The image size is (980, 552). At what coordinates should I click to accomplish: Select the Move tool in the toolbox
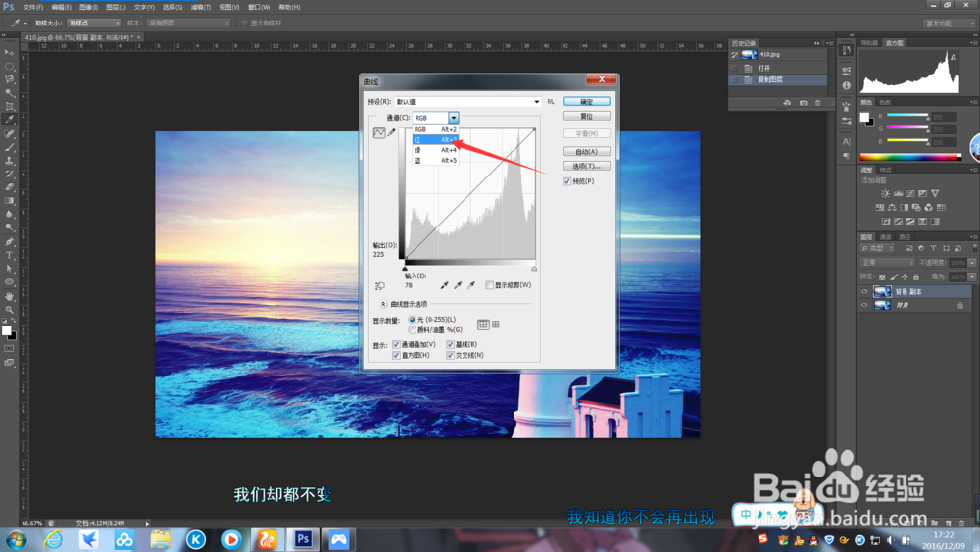(x=10, y=53)
